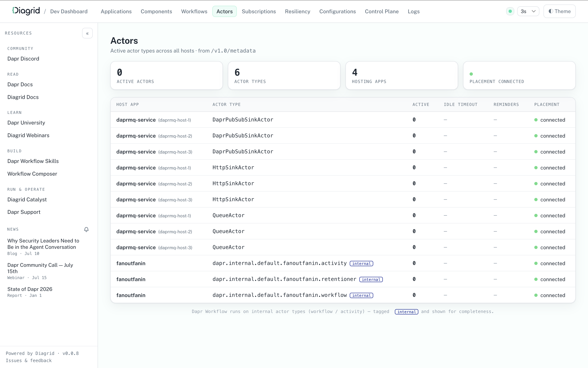
Task: Click the Placement Connected card
Action: [519, 75]
